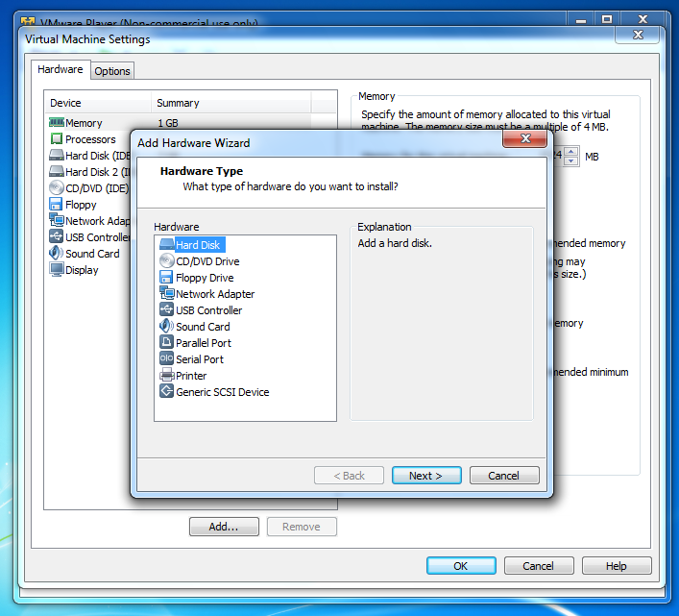Cancel the Add Hardware Wizard
Viewport: 679px width, 616px height.
[x=504, y=476]
